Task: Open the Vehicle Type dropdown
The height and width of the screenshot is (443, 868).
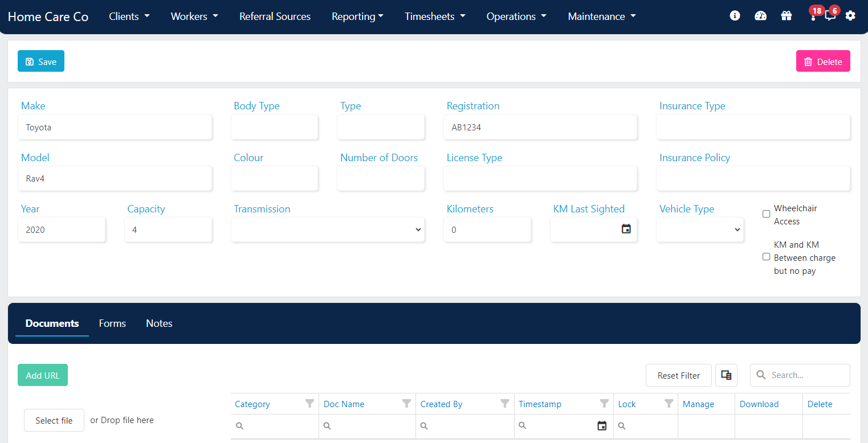Action: (x=700, y=229)
